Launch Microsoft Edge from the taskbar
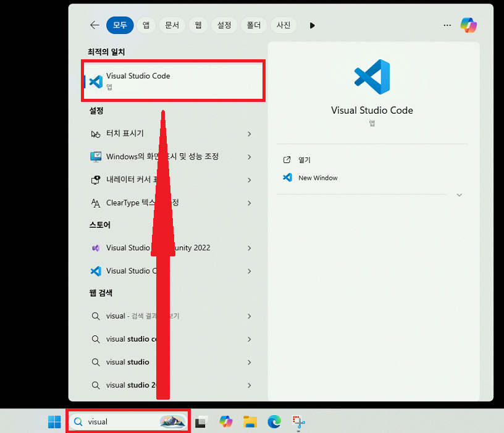The image size is (504, 433). pos(274,421)
